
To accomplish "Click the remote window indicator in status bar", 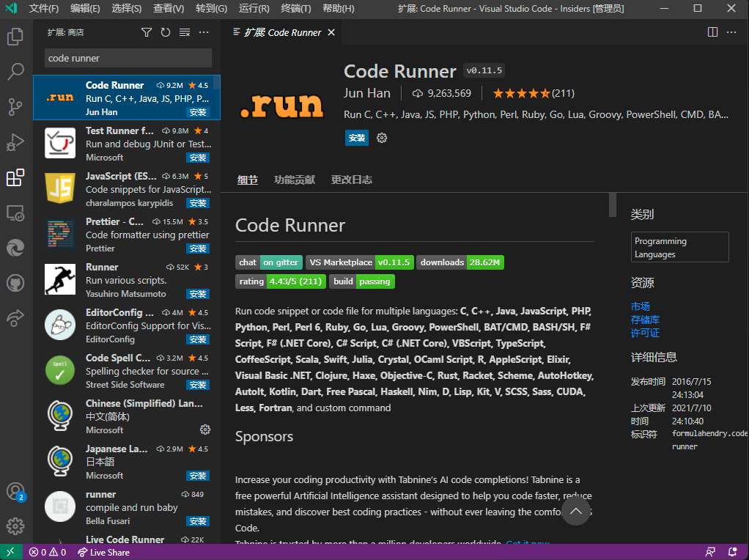I will point(10,553).
